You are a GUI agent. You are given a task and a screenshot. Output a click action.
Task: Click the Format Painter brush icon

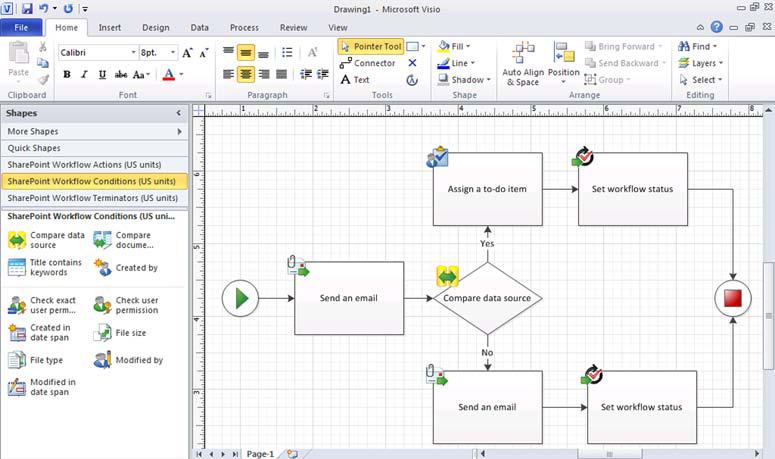pyautogui.click(x=43, y=80)
